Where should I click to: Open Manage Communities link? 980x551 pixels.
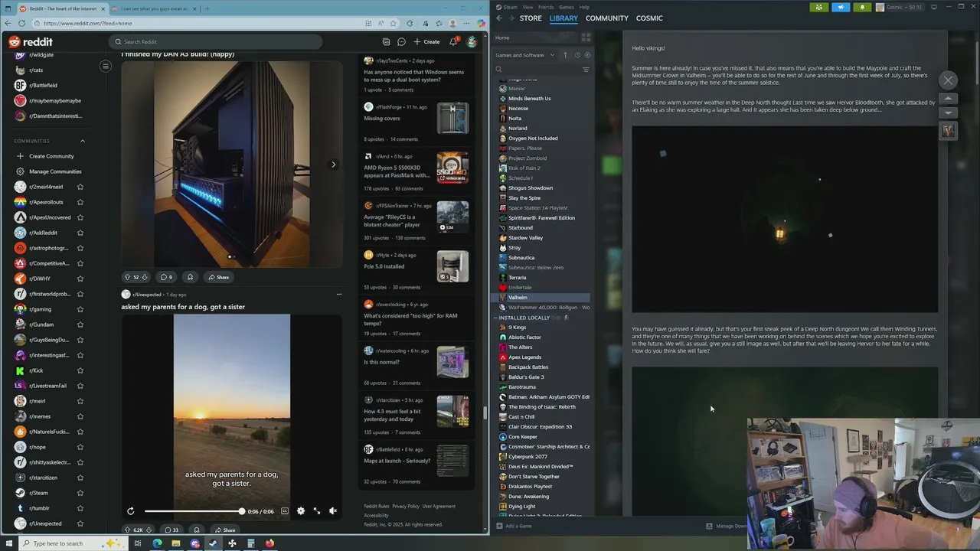pos(50,171)
